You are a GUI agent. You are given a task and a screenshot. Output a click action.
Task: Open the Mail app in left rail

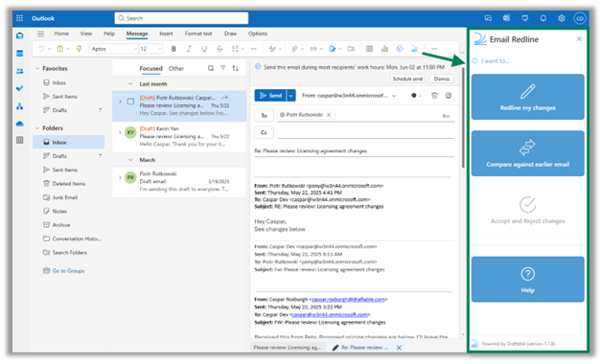[x=19, y=35]
